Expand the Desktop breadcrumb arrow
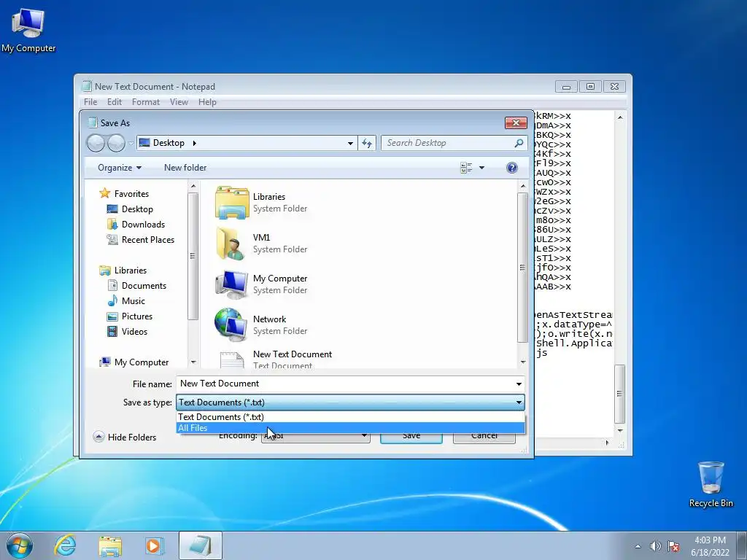Screen dimensions: 747x560 pyautogui.click(x=194, y=143)
